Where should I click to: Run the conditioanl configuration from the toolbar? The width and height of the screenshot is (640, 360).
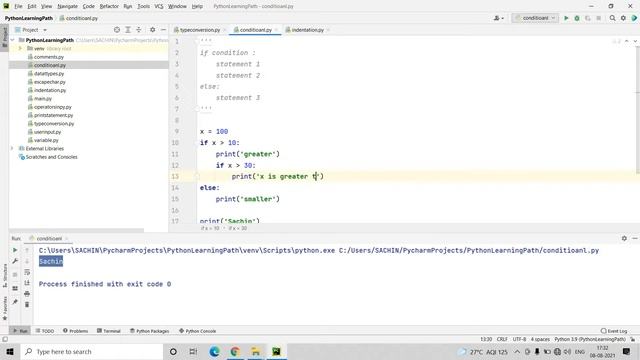pyautogui.click(x=566, y=18)
